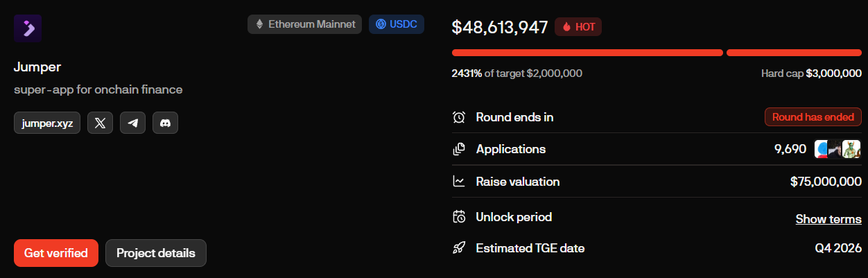Visit the jumper.xyz website link
The width and height of the screenshot is (868, 278).
(47, 123)
